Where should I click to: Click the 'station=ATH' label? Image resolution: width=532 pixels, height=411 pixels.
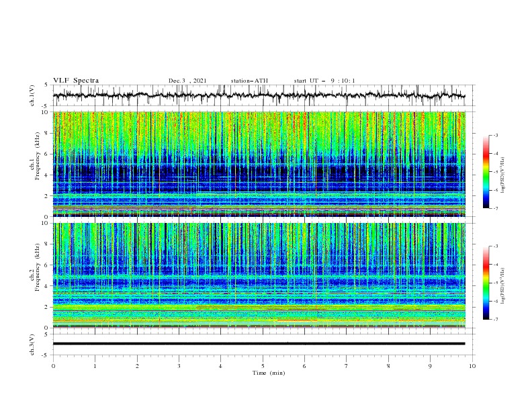coord(249,81)
